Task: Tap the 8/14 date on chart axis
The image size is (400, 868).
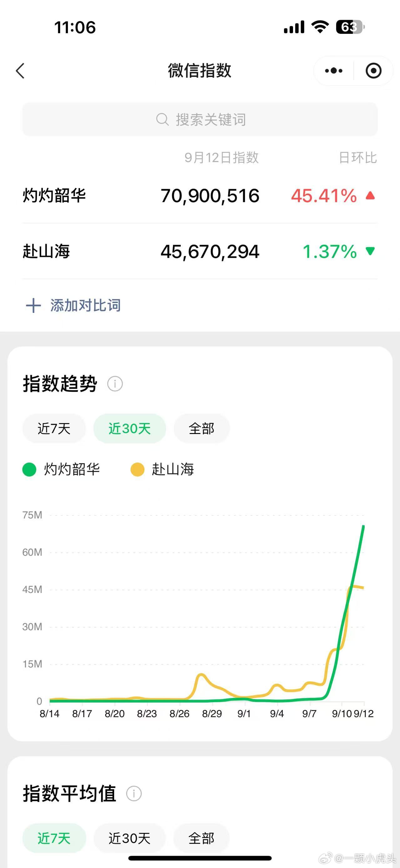Action: 49,714
